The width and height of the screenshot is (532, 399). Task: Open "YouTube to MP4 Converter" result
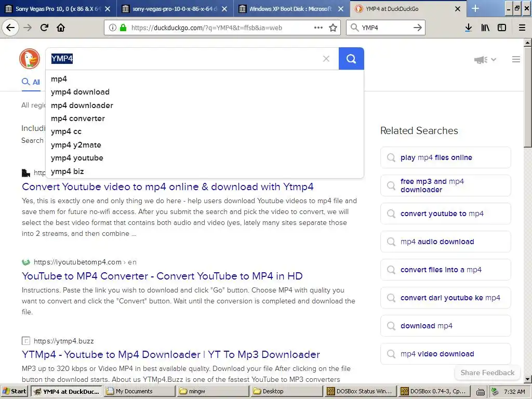(162, 276)
